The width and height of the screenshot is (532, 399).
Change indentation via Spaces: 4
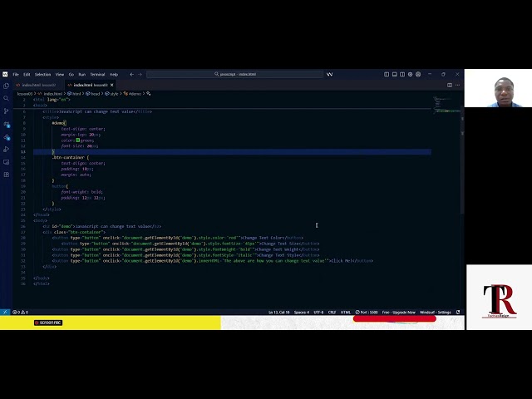302,313
